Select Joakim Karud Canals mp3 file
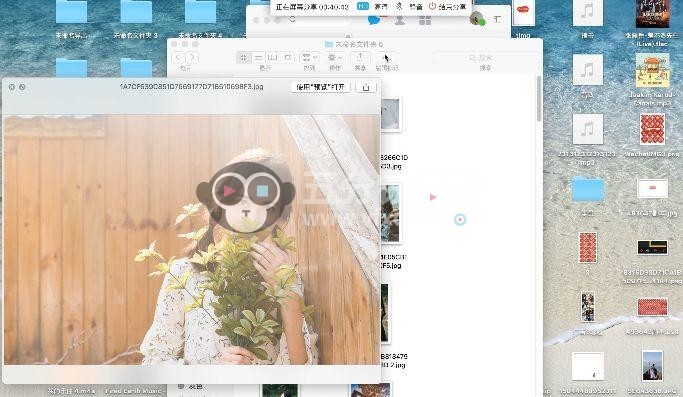This screenshot has width=683, height=397. [652, 70]
